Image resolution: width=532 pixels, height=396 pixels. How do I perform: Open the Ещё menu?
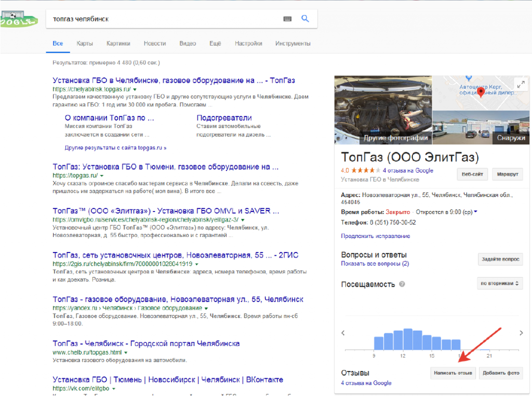point(215,44)
